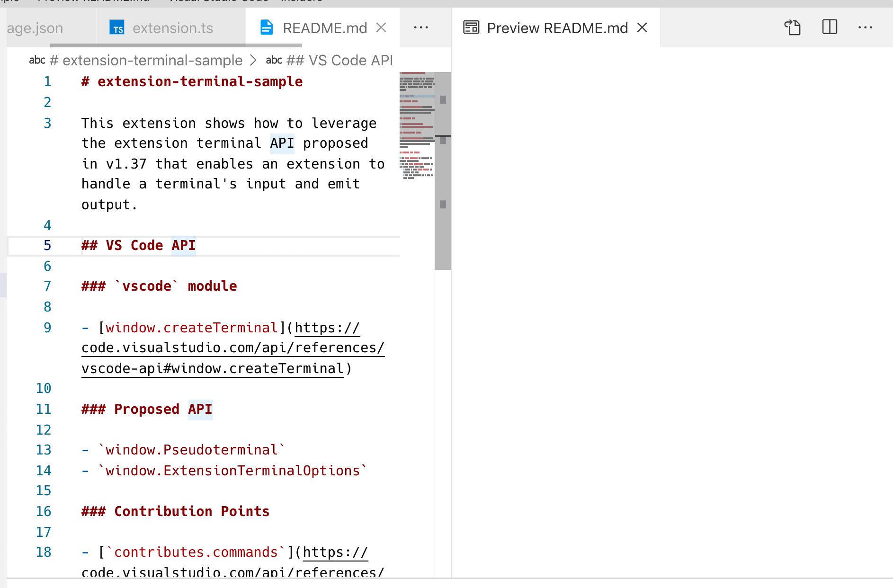The image size is (893, 588).
Task: Open the '# extension-terminal-sample' breadcrumb dropdown
Action: click(152, 60)
